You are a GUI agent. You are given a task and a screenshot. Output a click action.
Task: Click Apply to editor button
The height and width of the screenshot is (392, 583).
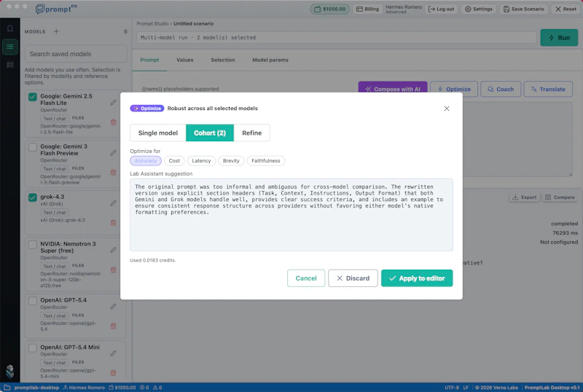[417, 278]
